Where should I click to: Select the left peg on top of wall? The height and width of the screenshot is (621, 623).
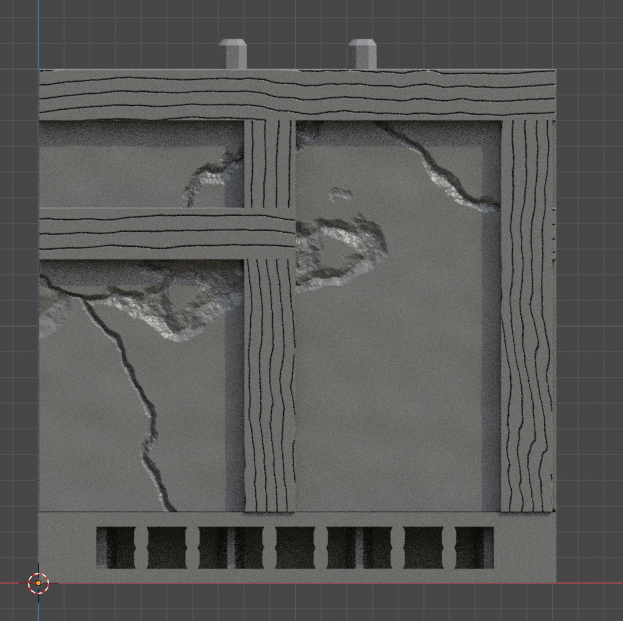[x=233, y=54]
